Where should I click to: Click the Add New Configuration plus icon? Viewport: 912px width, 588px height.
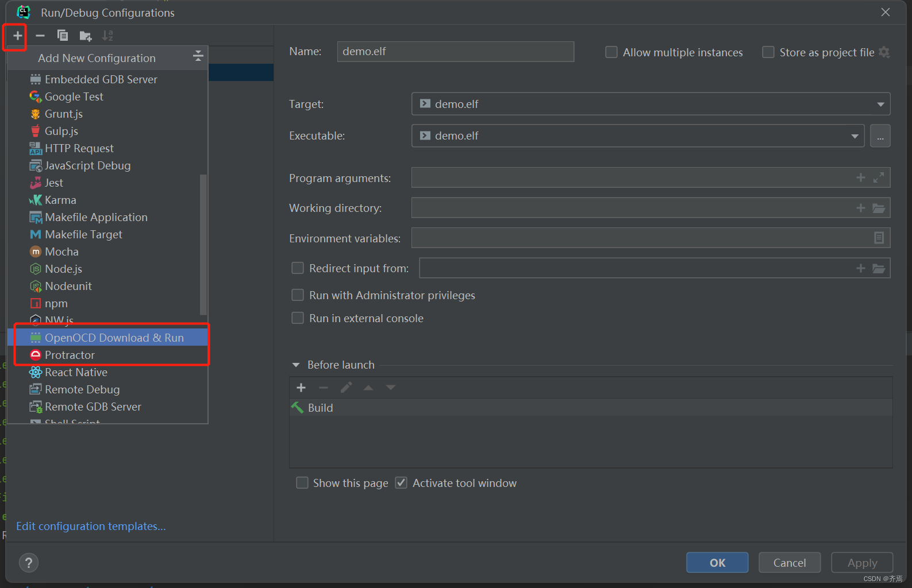tap(18, 36)
